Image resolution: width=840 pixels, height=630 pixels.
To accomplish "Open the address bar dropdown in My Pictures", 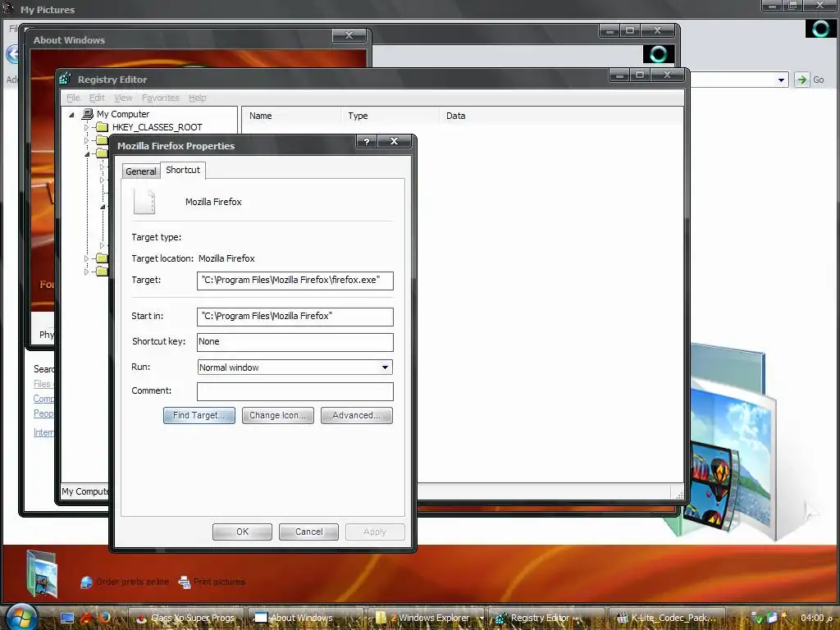I will click(781, 80).
